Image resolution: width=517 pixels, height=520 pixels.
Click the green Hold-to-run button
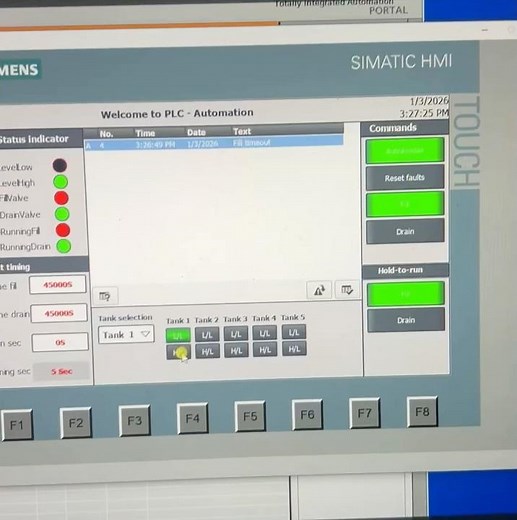(406, 294)
